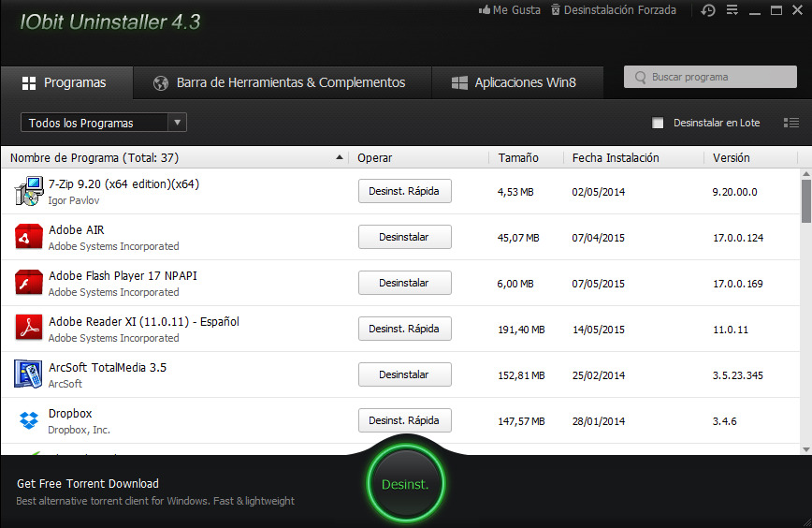The height and width of the screenshot is (528, 812).
Task: Click Desinst. Rápida for 7-Zip
Action: 404,191
